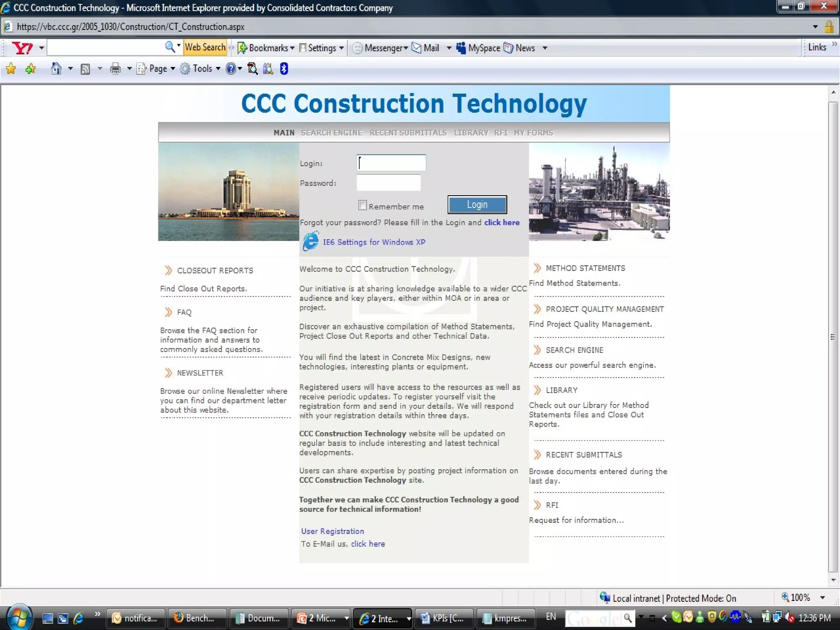This screenshot has height=630, width=840.
Task: Open the RECENT SUBMITTALS nav tab
Action: [408, 133]
